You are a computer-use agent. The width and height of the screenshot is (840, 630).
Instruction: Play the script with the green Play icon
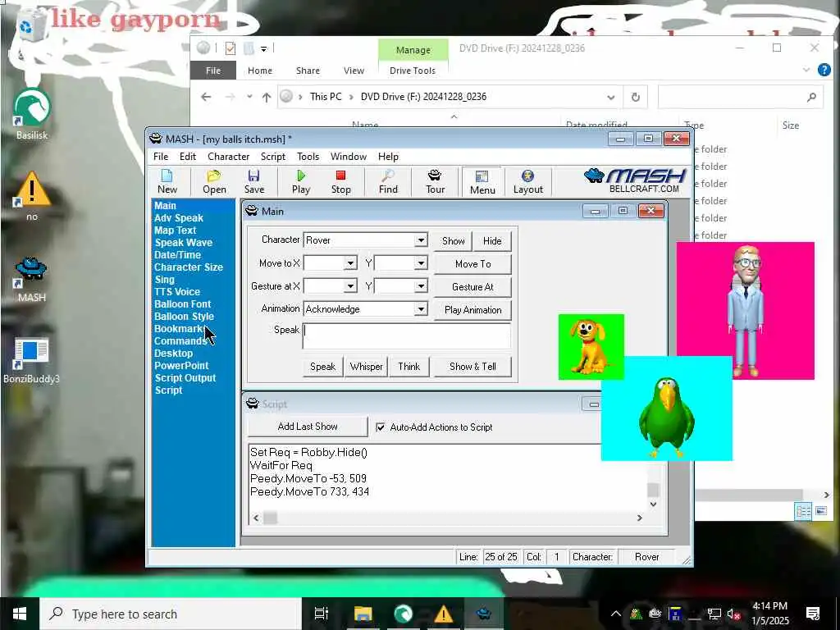[301, 181]
